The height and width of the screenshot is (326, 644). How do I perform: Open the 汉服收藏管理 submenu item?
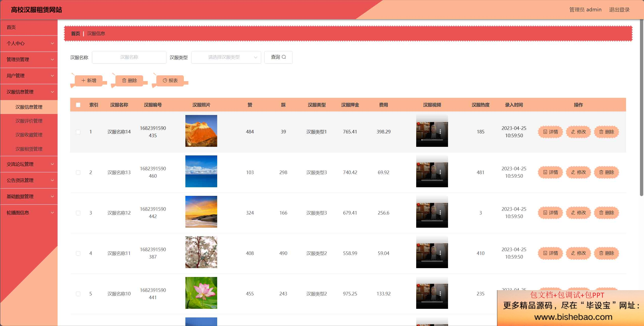coord(29,135)
